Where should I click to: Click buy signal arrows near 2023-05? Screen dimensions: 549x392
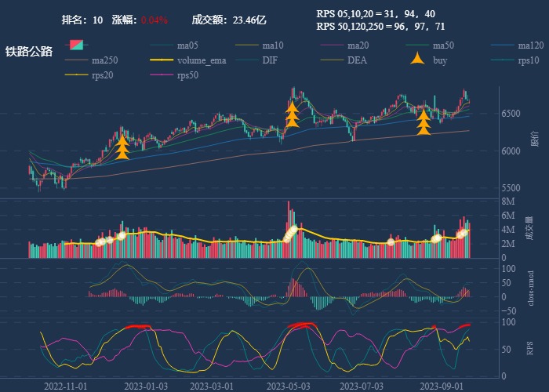tap(292, 114)
